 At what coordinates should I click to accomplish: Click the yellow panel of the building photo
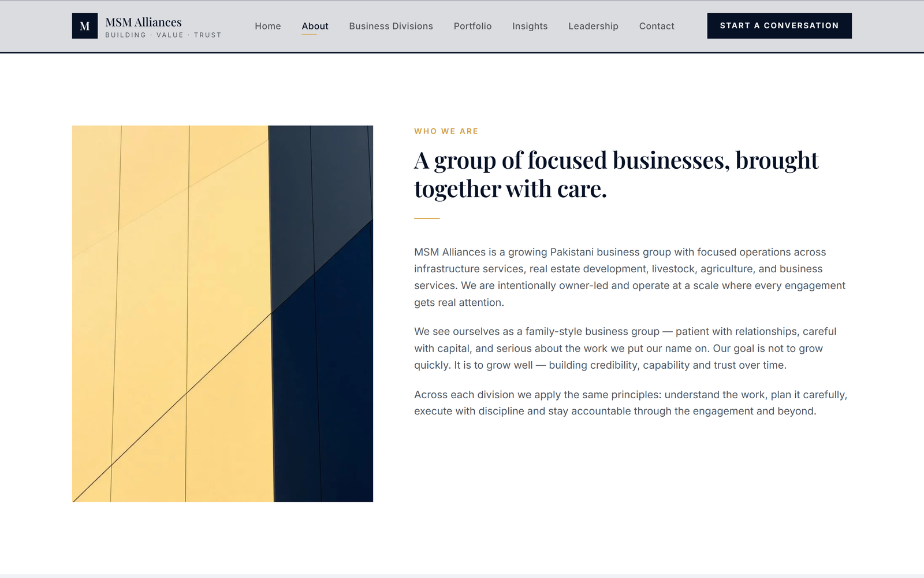(x=170, y=313)
